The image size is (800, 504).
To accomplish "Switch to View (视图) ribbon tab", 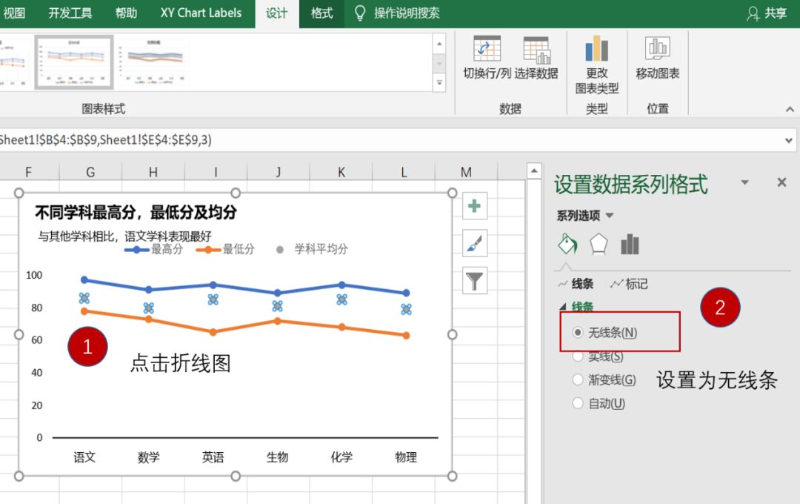I will (x=14, y=13).
